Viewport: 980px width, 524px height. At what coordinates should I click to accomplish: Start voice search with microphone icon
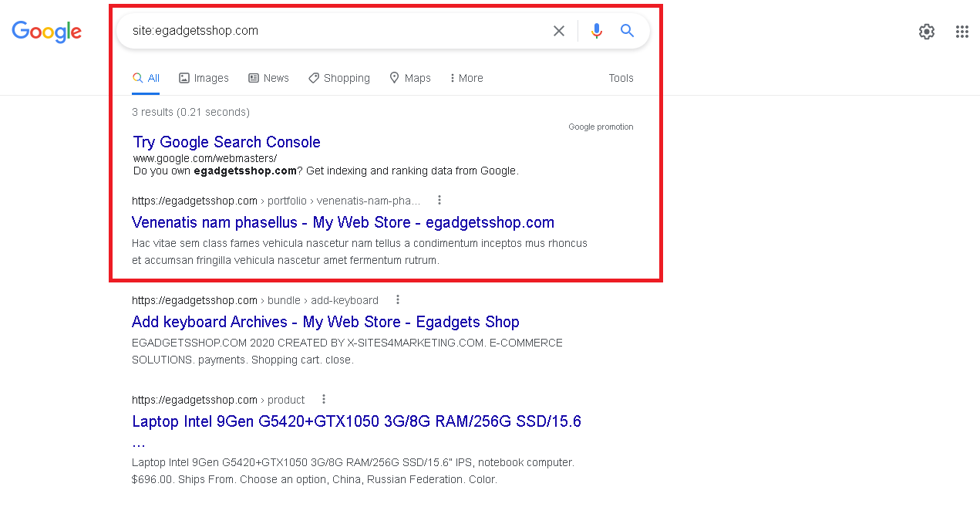tap(597, 31)
